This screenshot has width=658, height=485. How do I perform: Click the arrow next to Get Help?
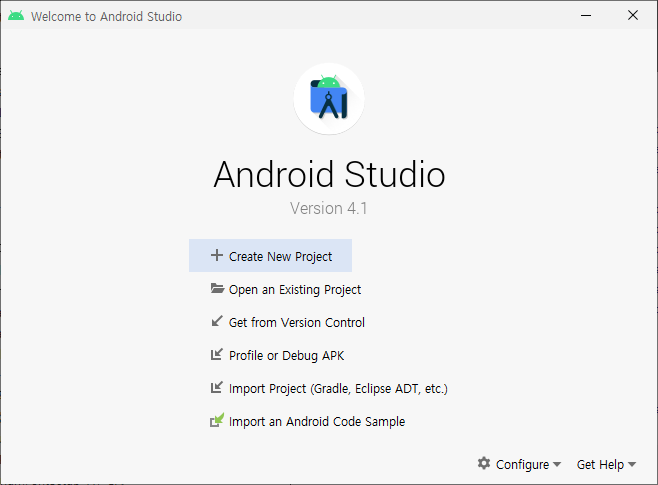coord(632,464)
